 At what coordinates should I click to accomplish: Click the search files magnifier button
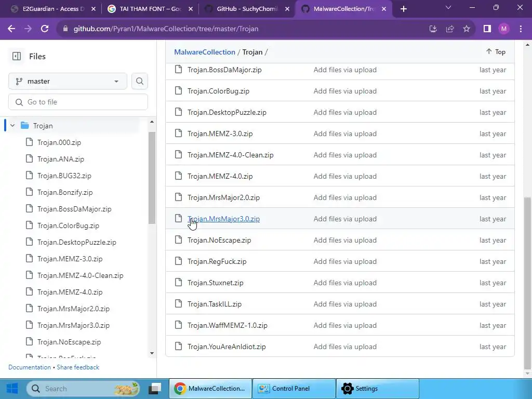point(139,81)
